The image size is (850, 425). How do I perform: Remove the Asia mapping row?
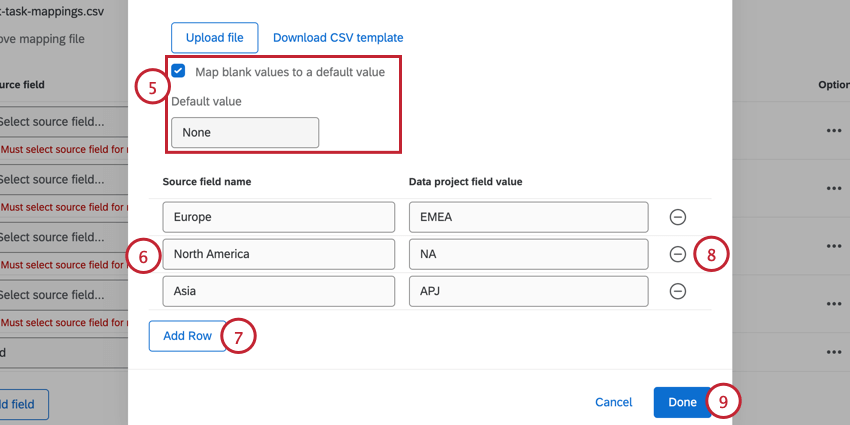coord(677,291)
